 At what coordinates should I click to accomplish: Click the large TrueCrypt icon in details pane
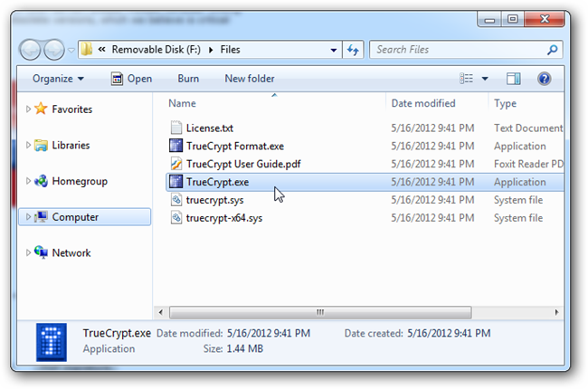[x=52, y=342]
